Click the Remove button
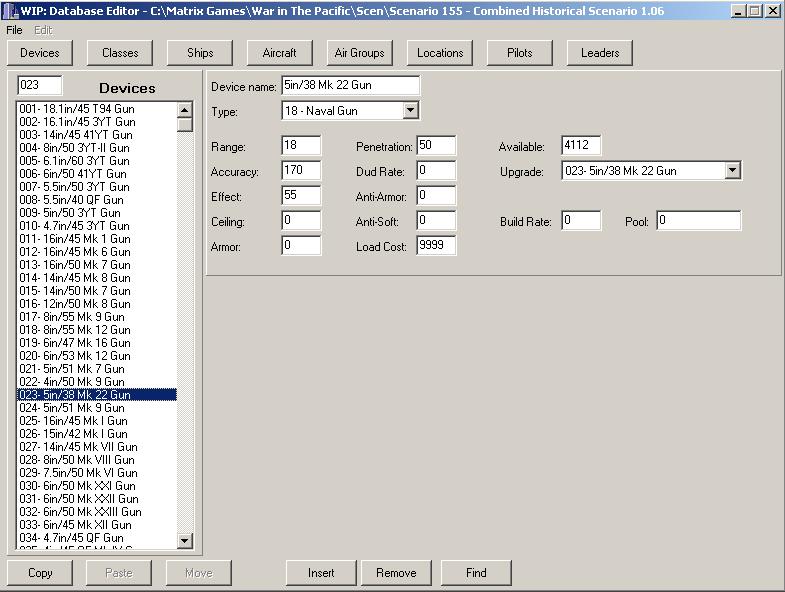The width and height of the screenshot is (785, 592). (396, 573)
